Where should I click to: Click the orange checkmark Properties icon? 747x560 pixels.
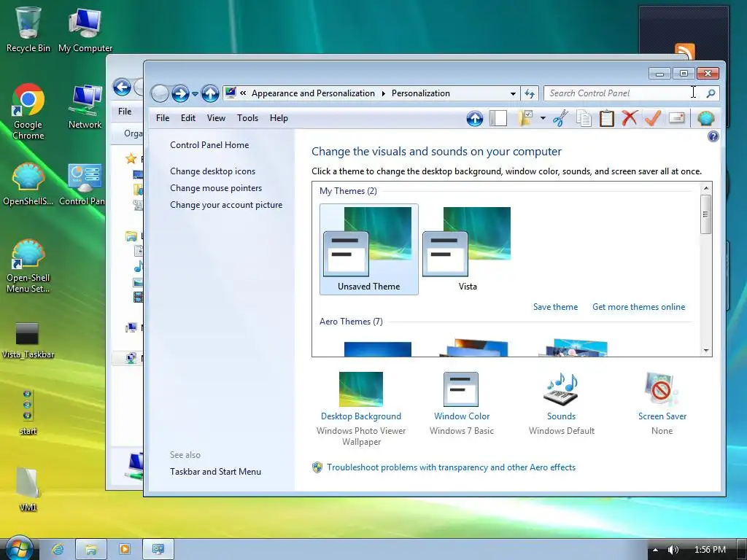click(653, 118)
